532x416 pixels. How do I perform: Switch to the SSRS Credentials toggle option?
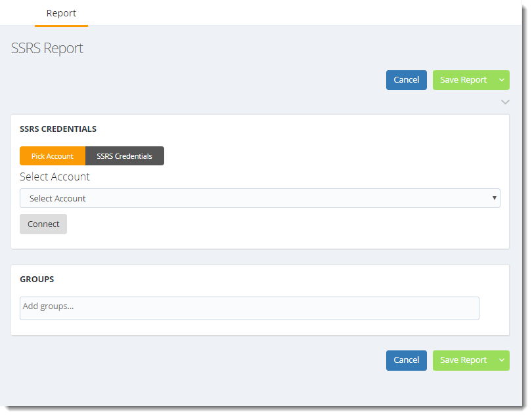[x=125, y=156]
